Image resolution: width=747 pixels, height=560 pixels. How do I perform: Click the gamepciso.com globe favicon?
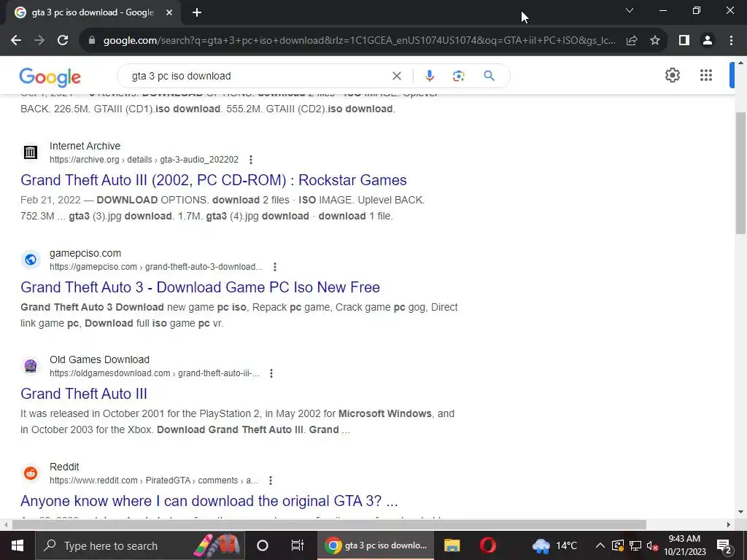31,260
